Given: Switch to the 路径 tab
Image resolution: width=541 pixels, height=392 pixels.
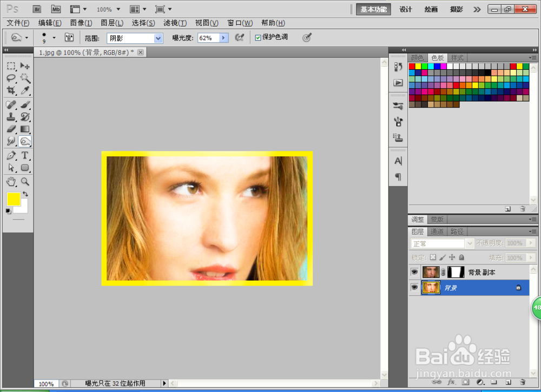Looking at the screenshot, I should 457,231.
